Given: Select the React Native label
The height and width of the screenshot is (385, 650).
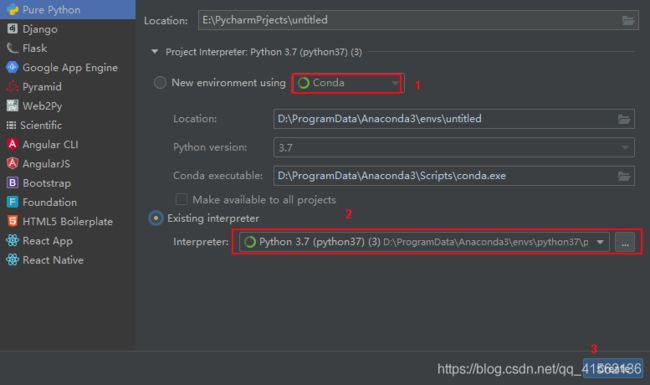Looking at the screenshot, I should coord(53,260).
